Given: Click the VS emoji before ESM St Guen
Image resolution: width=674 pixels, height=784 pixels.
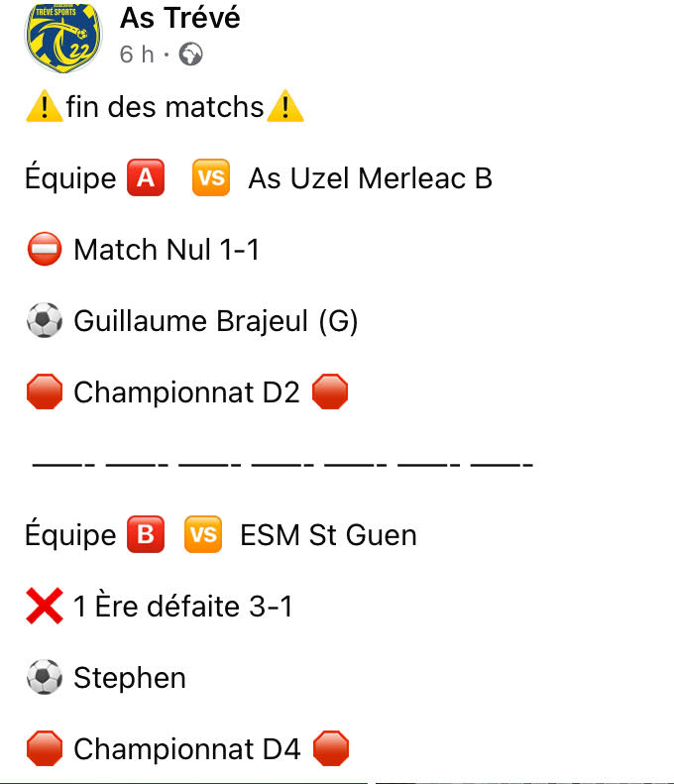Looking at the screenshot, I should pyautogui.click(x=203, y=535).
